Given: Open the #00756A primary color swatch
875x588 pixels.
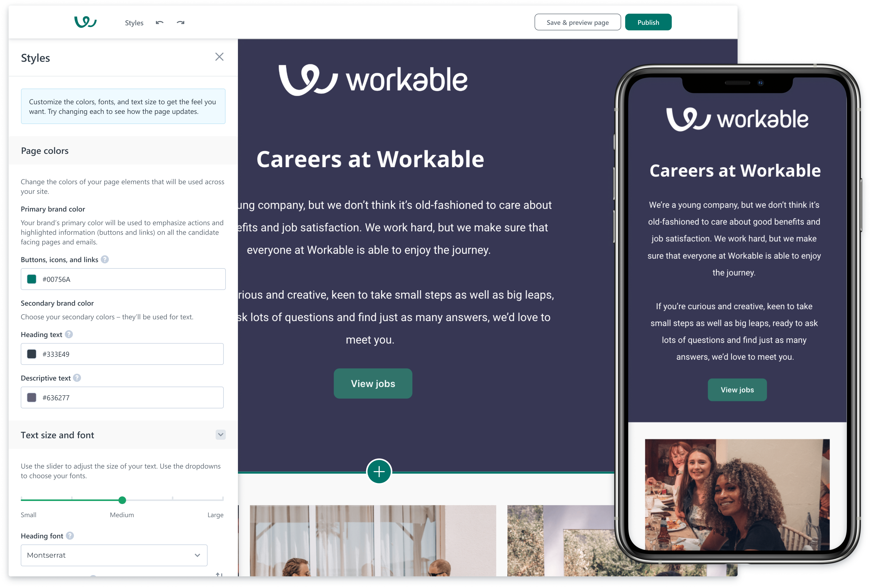Looking at the screenshot, I should click(32, 279).
